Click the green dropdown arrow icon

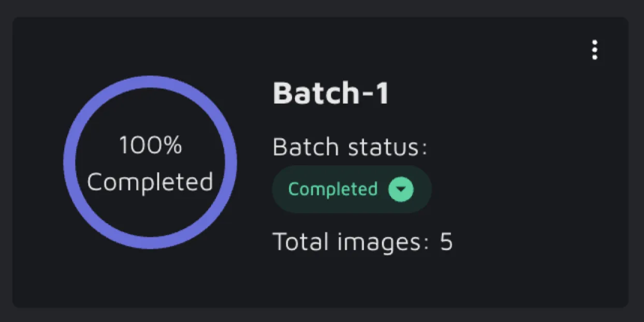401,189
